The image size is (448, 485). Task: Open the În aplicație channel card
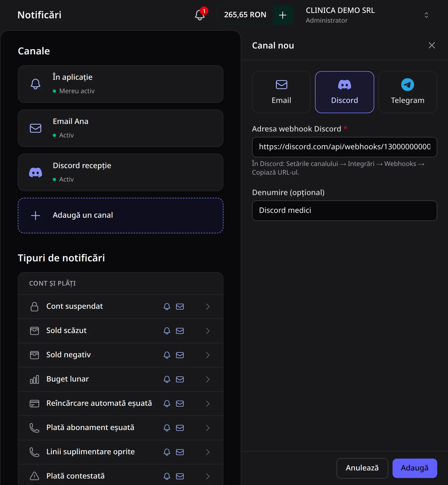point(121,84)
